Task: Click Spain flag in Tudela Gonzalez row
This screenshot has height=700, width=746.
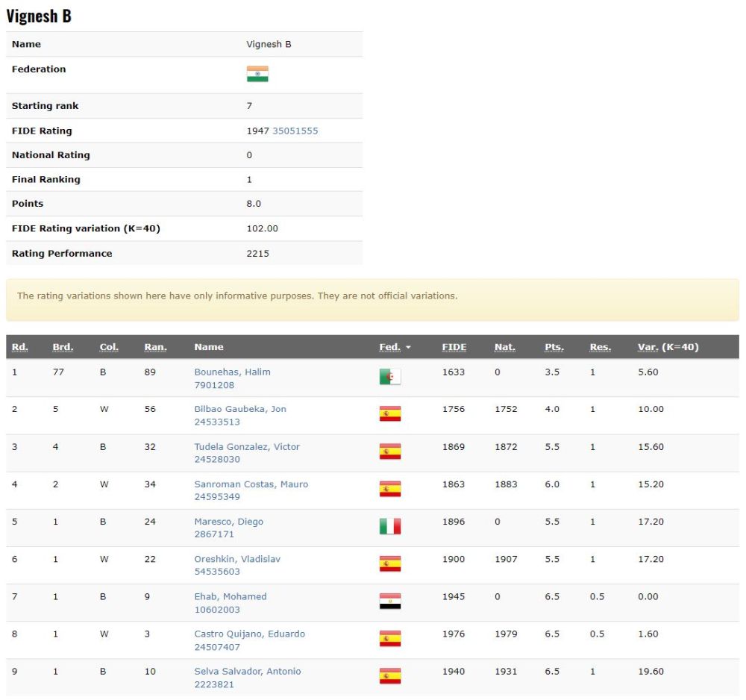Action: pyautogui.click(x=390, y=451)
